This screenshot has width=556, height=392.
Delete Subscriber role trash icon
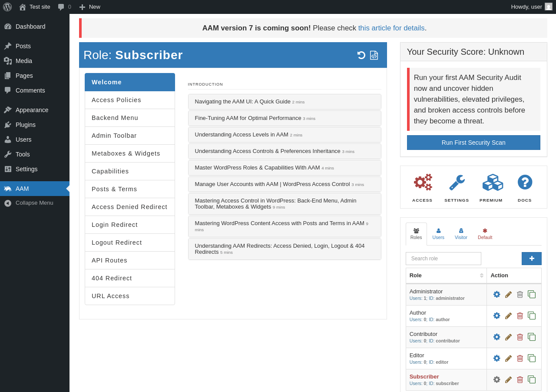point(520,379)
